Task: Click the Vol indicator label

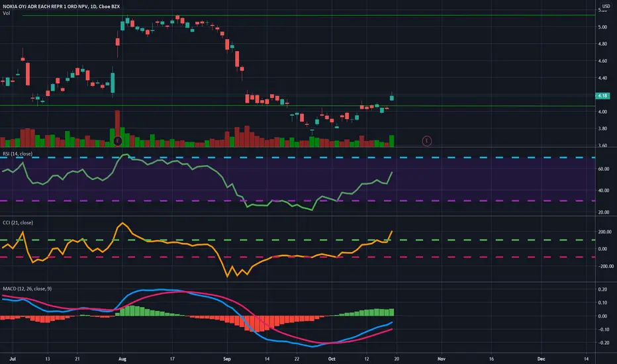Action: 7,13
